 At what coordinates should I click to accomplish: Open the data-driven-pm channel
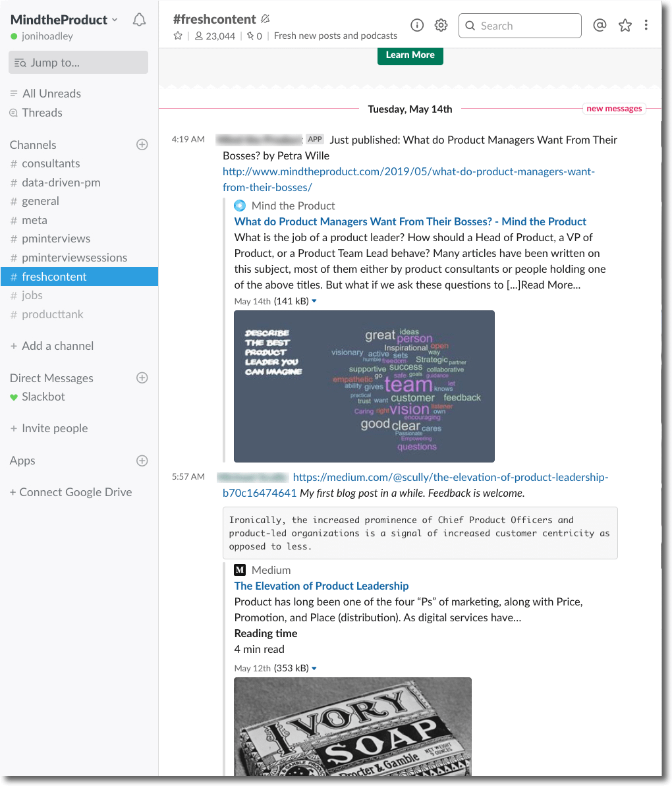tap(61, 182)
